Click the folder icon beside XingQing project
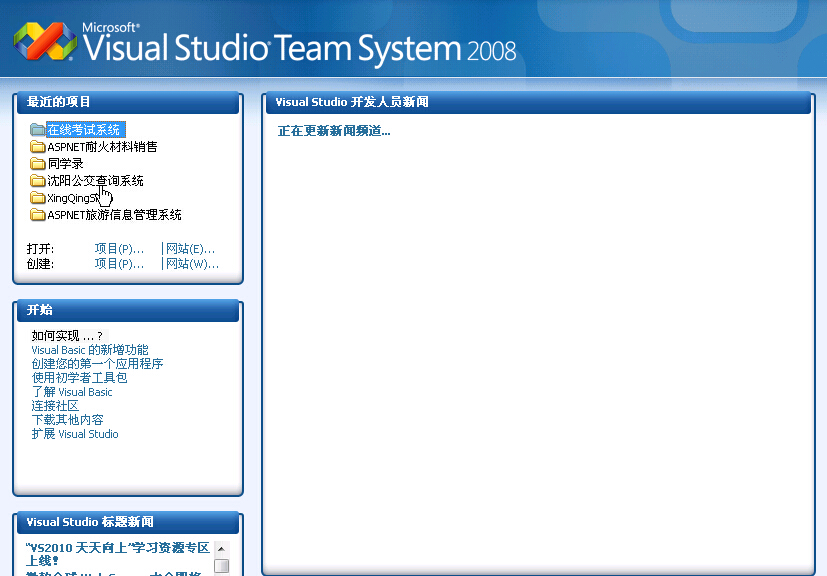 coord(37,198)
